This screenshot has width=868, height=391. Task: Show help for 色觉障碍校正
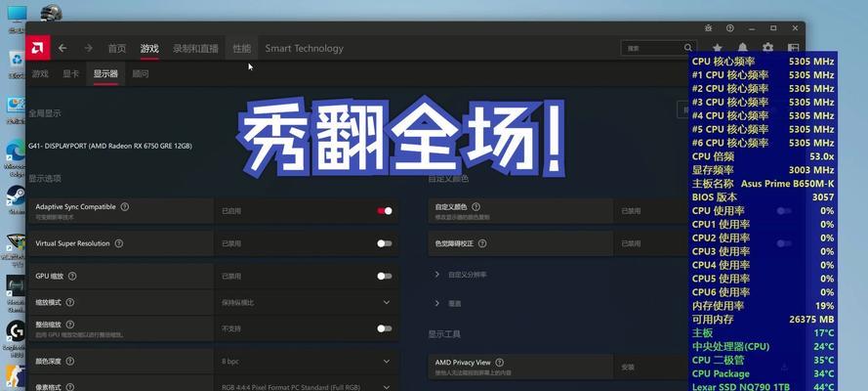pyautogui.click(x=482, y=243)
